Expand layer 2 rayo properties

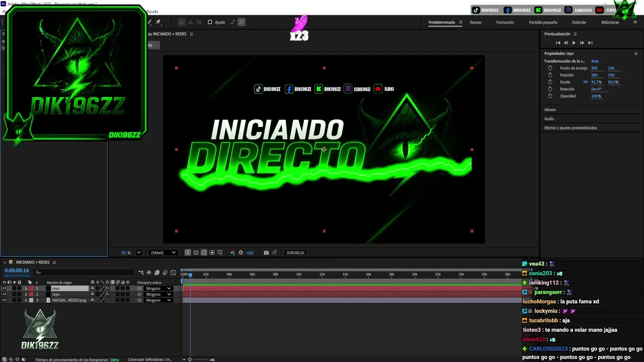coord(26,294)
